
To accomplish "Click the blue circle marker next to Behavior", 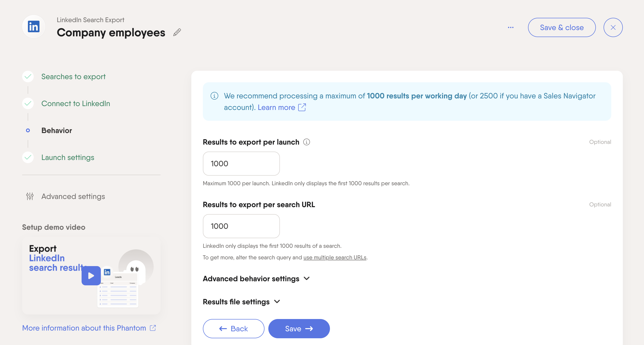I will point(28,130).
